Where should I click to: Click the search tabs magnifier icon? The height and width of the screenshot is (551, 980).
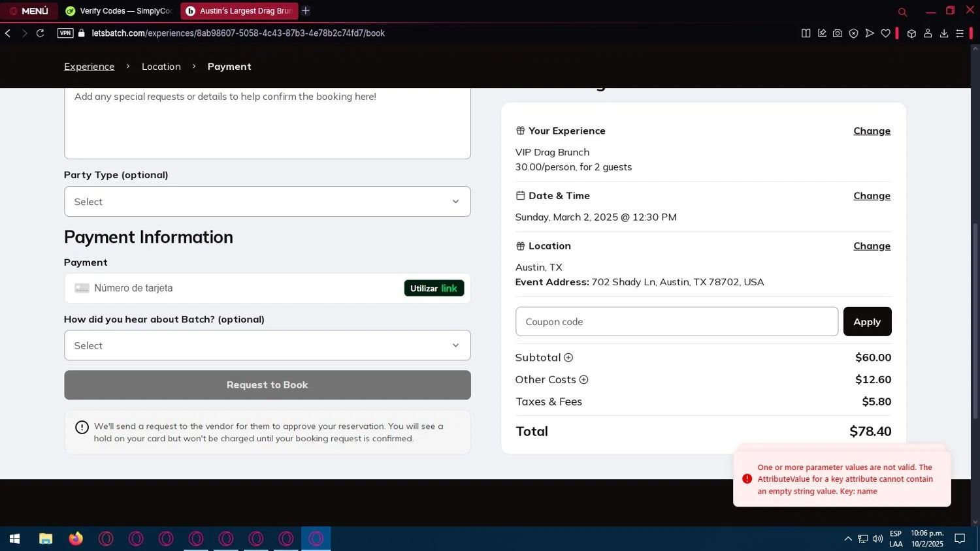pos(902,12)
